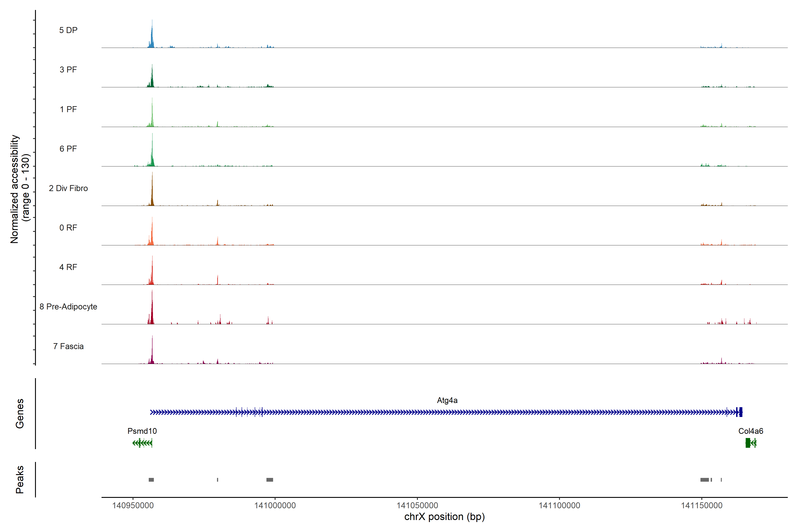Click the 8 Pre-Adipocyte track label

[68, 307]
